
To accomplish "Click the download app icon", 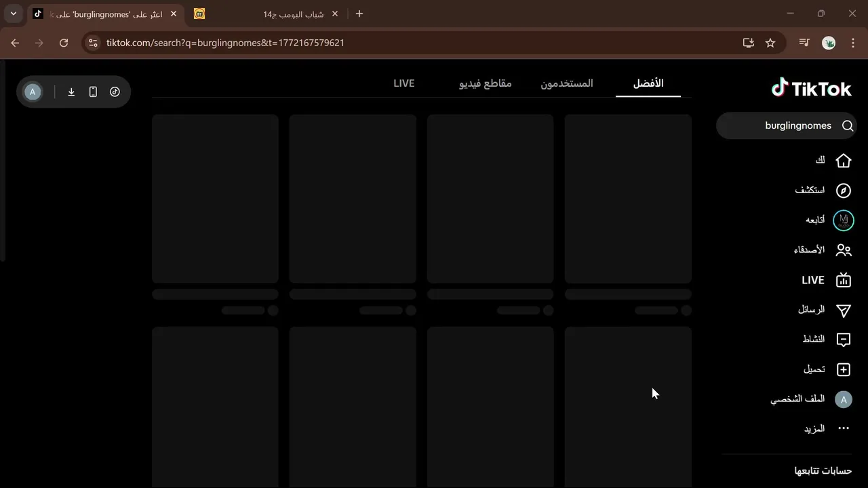I will tap(71, 92).
